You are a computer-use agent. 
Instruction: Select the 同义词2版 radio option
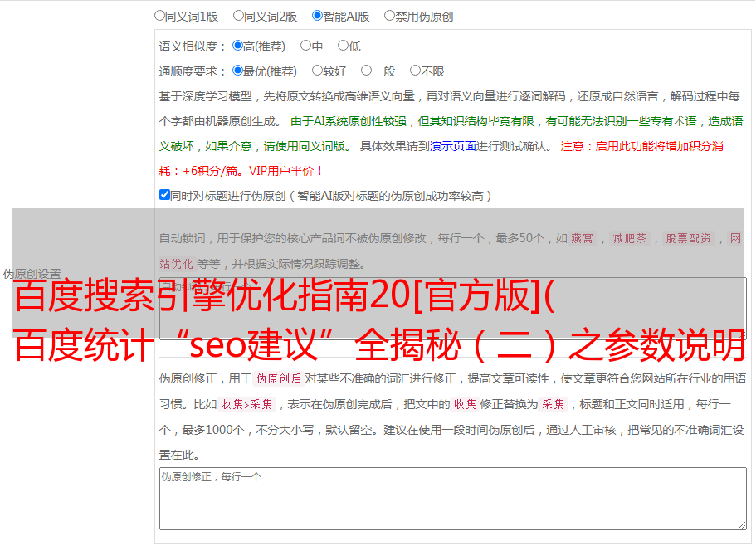click(x=238, y=16)
